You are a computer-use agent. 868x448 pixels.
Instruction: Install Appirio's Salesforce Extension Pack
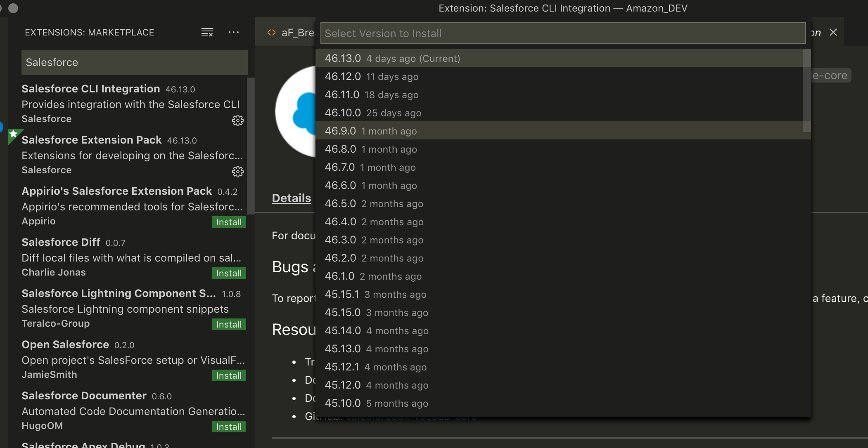229,222
